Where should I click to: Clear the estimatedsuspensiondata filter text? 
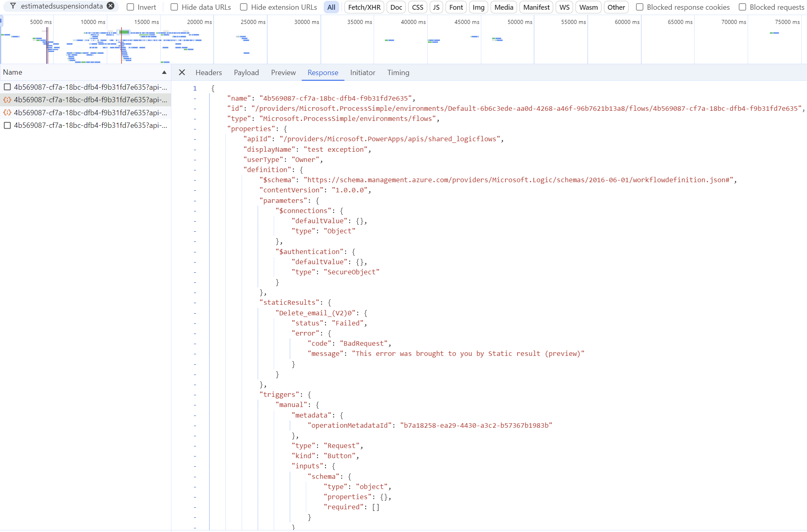click(x=110, y=6)
